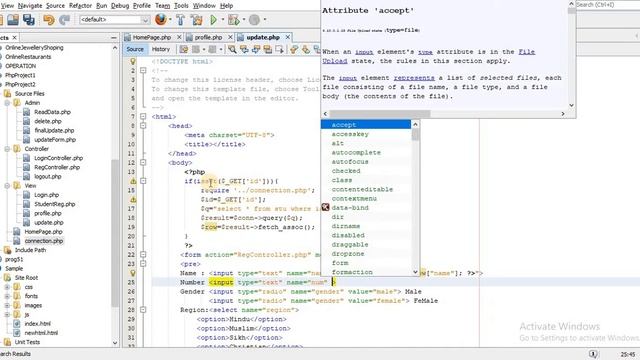The width and height of the screenshot is (640, 360).
Task: Click the warning icon beside line 14
Action: (133, 181)
